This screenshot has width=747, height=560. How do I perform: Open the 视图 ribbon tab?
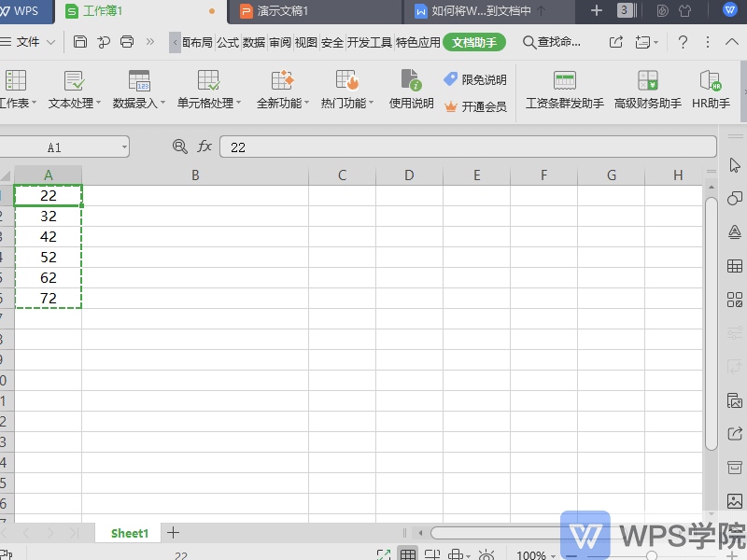308,42
